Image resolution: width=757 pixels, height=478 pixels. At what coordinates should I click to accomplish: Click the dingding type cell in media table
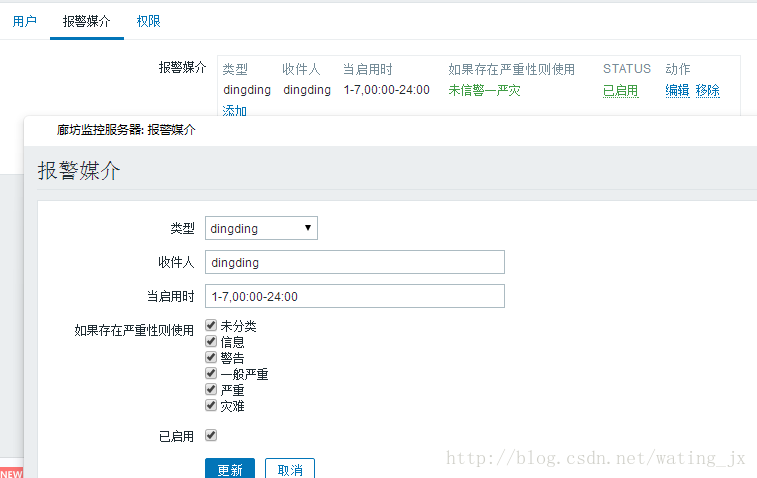[x=247, y=90]
